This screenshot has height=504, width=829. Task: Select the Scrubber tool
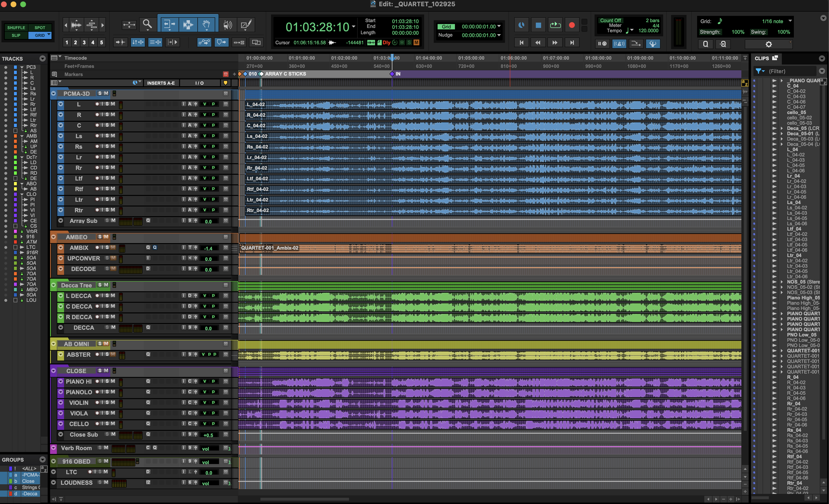[228, 24]
